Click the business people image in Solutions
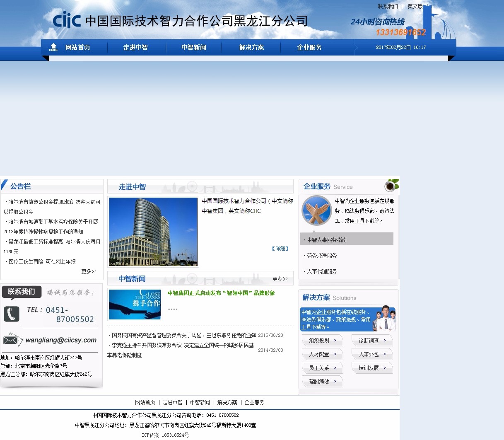Screen dimensions: 504x440 point(384,319)
